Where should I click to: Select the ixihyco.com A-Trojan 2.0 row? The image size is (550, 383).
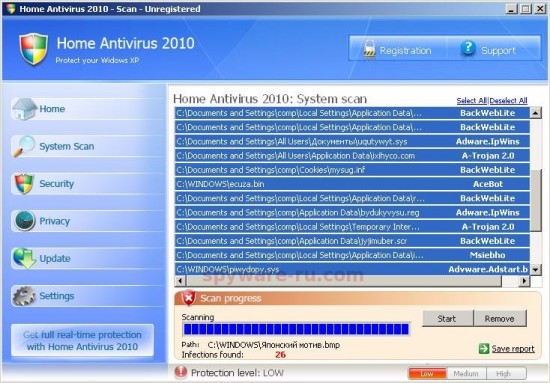click(352, 156)
